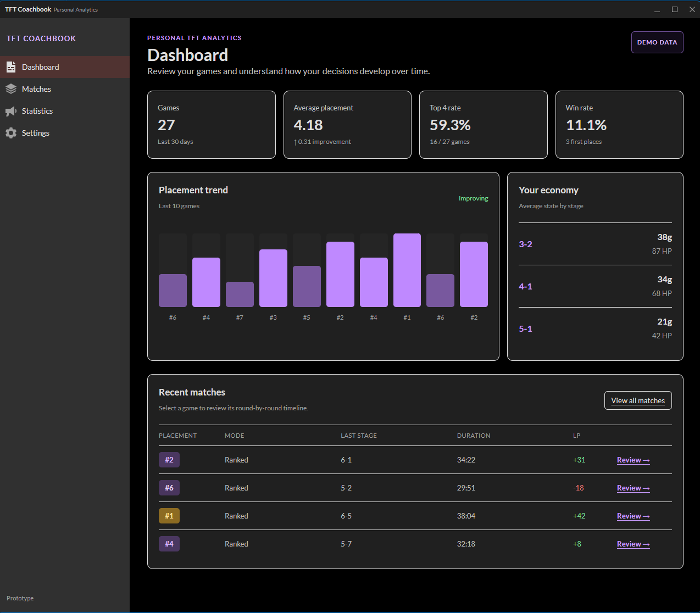Click the Matches layers icon
The width and height of the screenshot is (700, 613).
pos(11,89)
